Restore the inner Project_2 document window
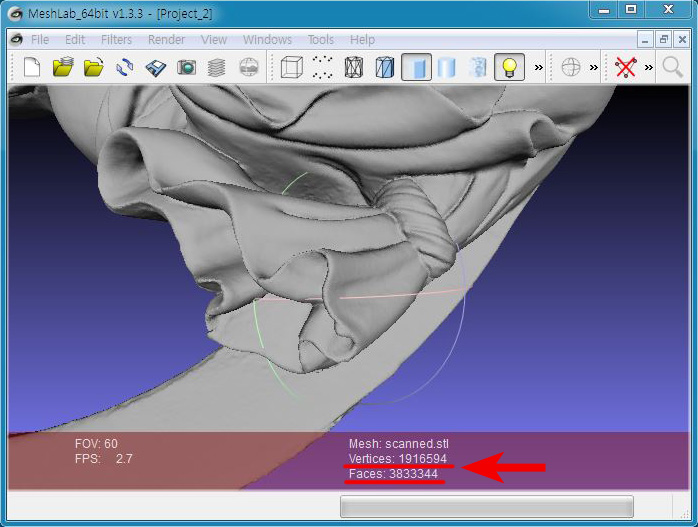The image size is (698, 527). [662, 40]
